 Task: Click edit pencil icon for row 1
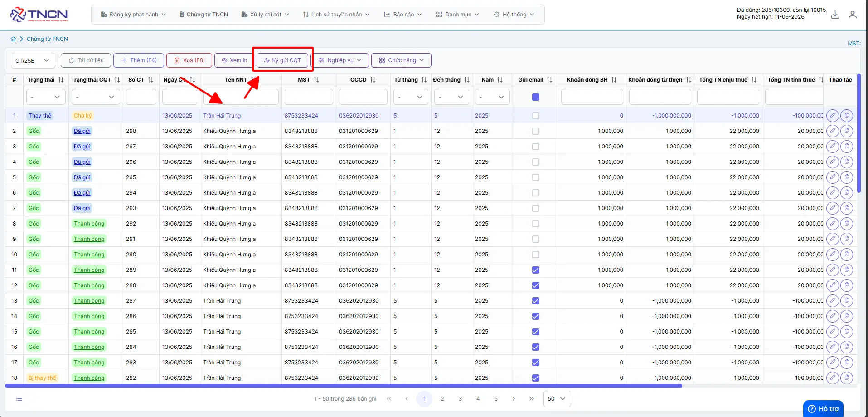click(833, 116)
